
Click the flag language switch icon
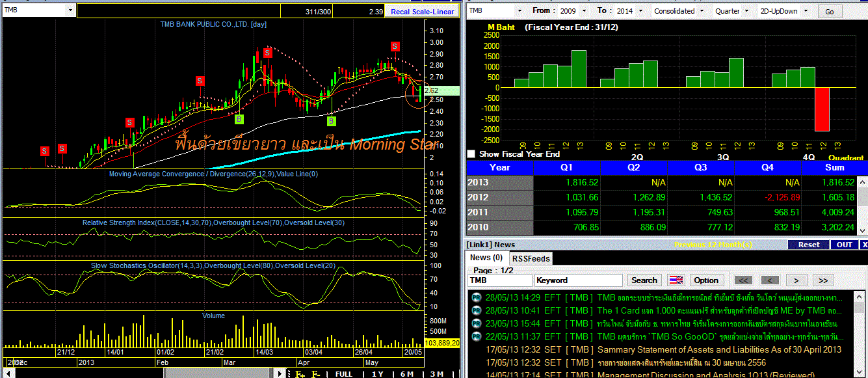[x=676, y=280]
